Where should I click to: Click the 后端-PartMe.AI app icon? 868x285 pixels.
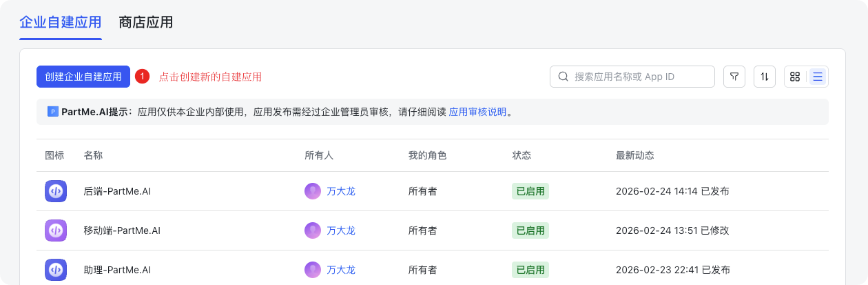56,191
